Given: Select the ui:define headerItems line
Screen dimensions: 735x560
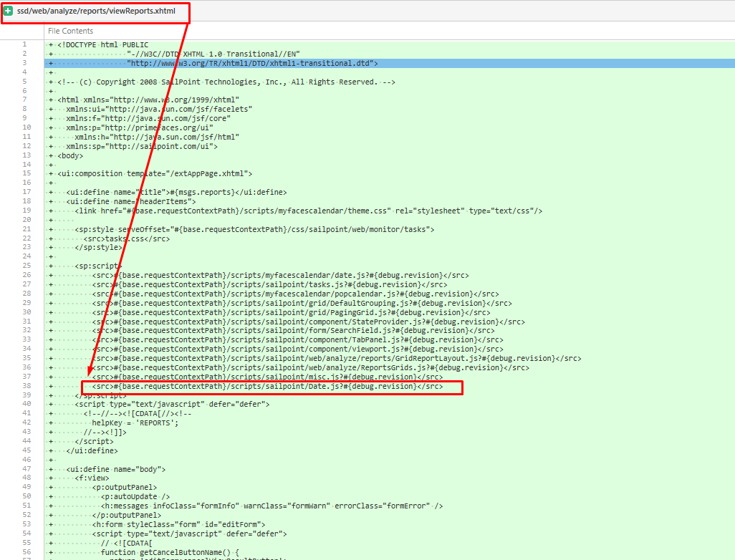Looking at the screenshot, I should click(x=131, y=201).
